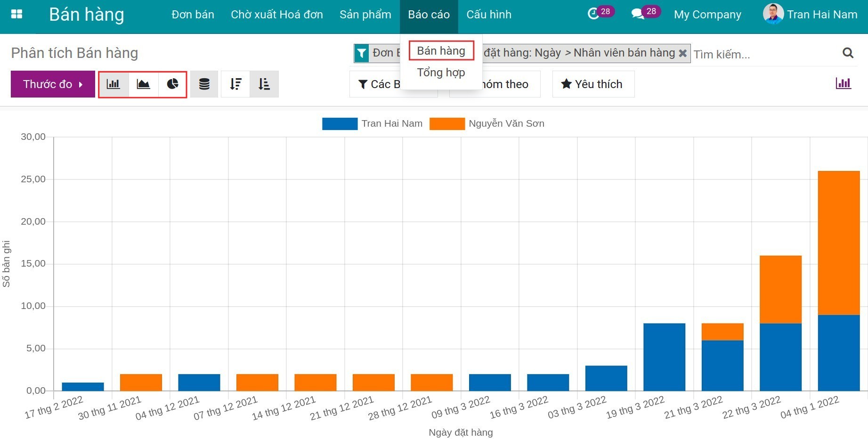Click orange bar for 30 thg 11 2021

(x=141, y=382)
